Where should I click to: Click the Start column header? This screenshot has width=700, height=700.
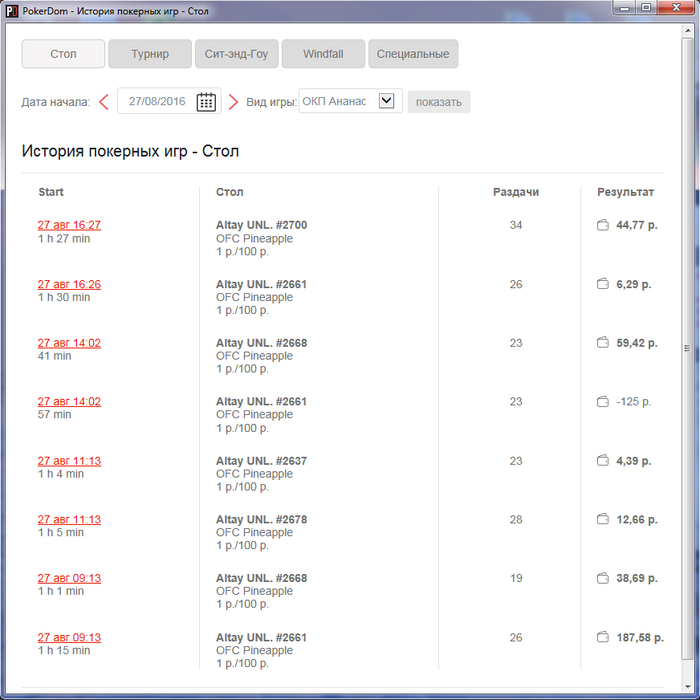pyautogui.click(x=51, y=192)
